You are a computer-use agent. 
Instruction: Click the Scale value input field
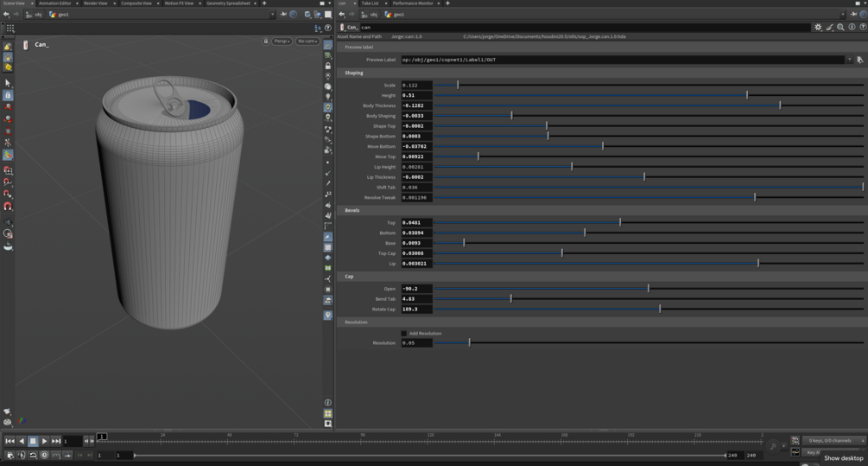pos(416,86)
